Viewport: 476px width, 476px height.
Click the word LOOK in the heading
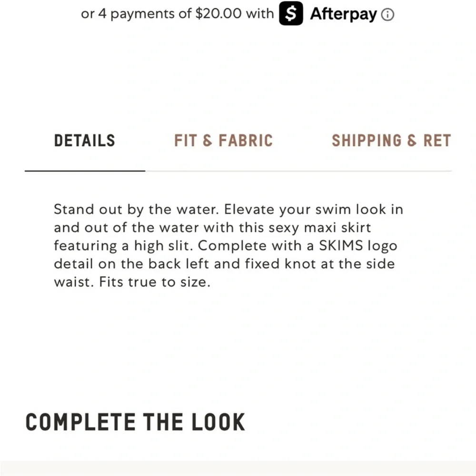coord(218,422)
